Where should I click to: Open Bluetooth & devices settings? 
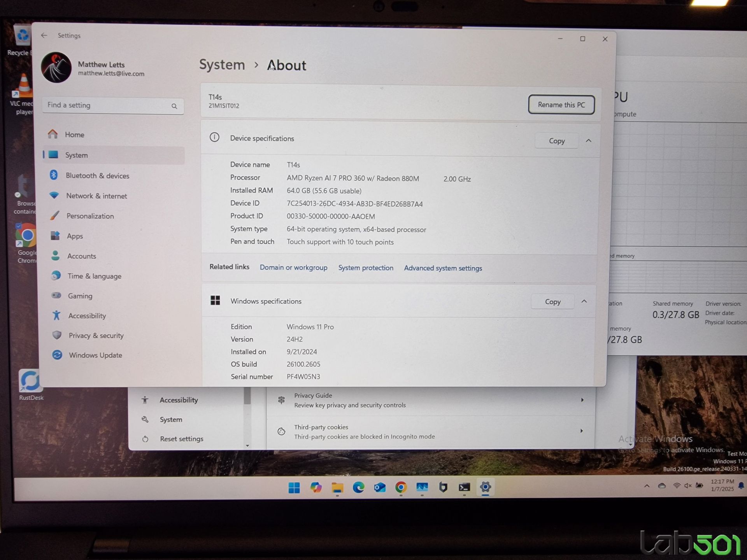(113, 175)
